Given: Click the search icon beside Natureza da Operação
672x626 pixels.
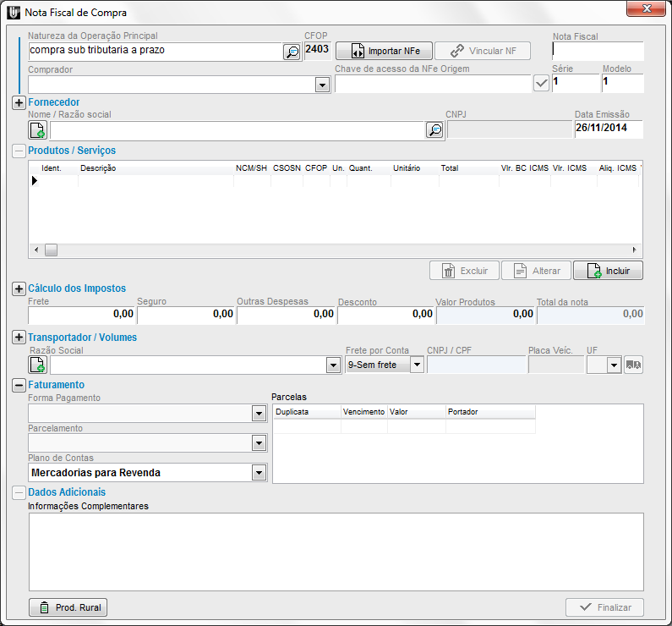Looking at the screenshot, I should [x=291, y=52].
